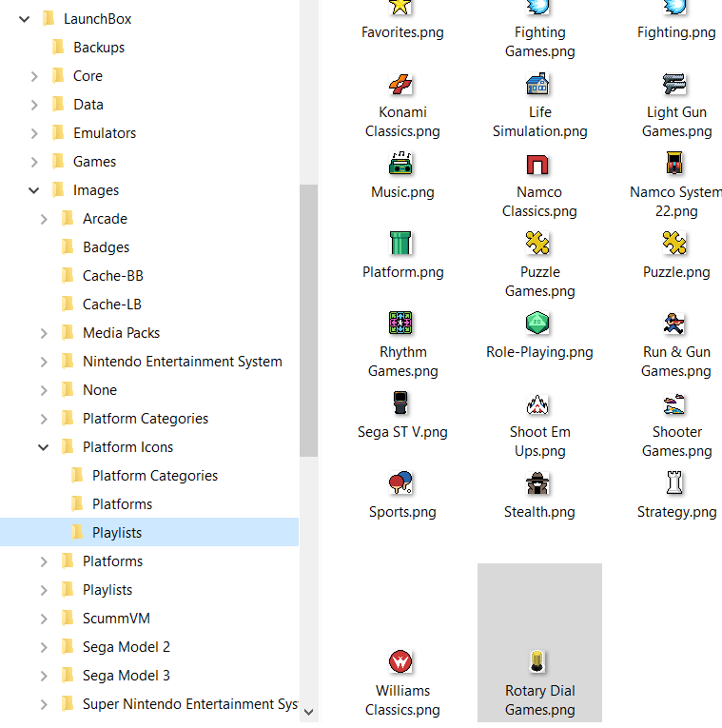Expand the Data folder
This screenshot has width=722, height=728.
click(34, 105)
